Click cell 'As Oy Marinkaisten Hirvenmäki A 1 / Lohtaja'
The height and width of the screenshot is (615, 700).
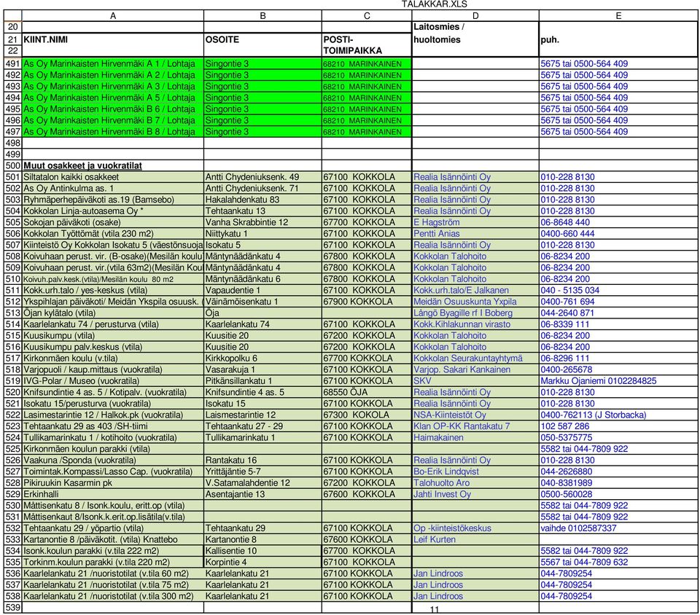(113, 64)
